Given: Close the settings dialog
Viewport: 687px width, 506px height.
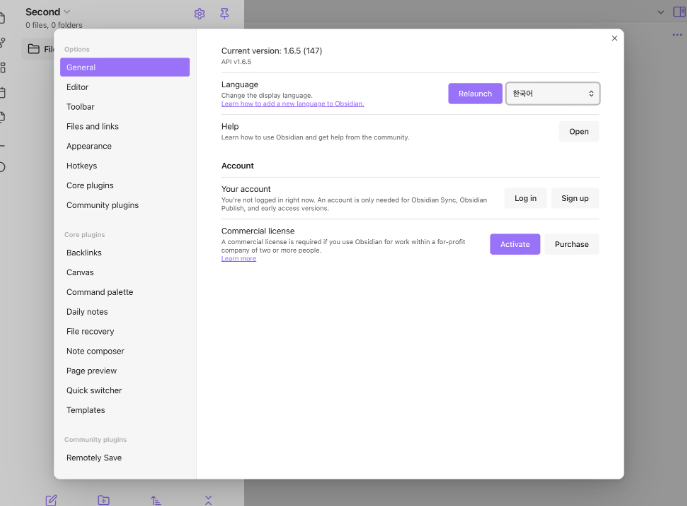Looking at the screenshot, I should point(614,38).
